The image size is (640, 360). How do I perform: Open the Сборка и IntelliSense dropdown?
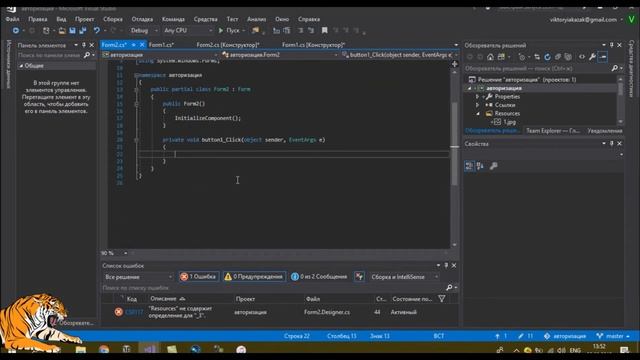point(404,277)
